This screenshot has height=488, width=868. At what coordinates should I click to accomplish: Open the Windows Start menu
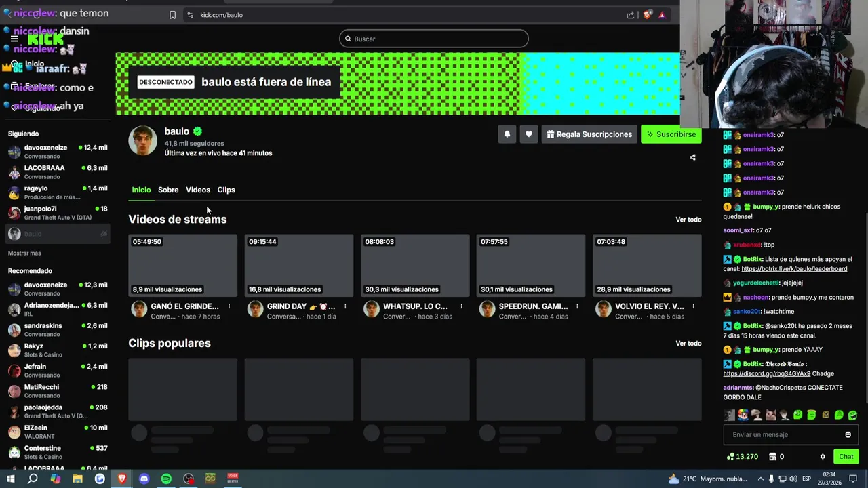coord(10,479)
